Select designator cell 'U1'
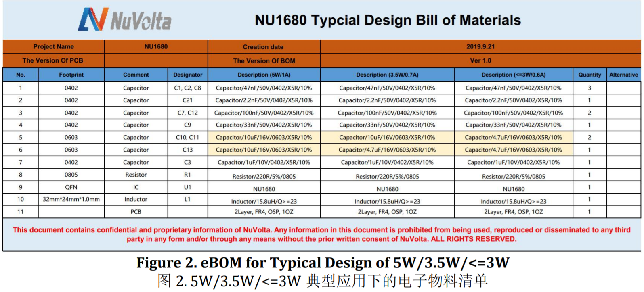644x292 pixels. [188, 187]
